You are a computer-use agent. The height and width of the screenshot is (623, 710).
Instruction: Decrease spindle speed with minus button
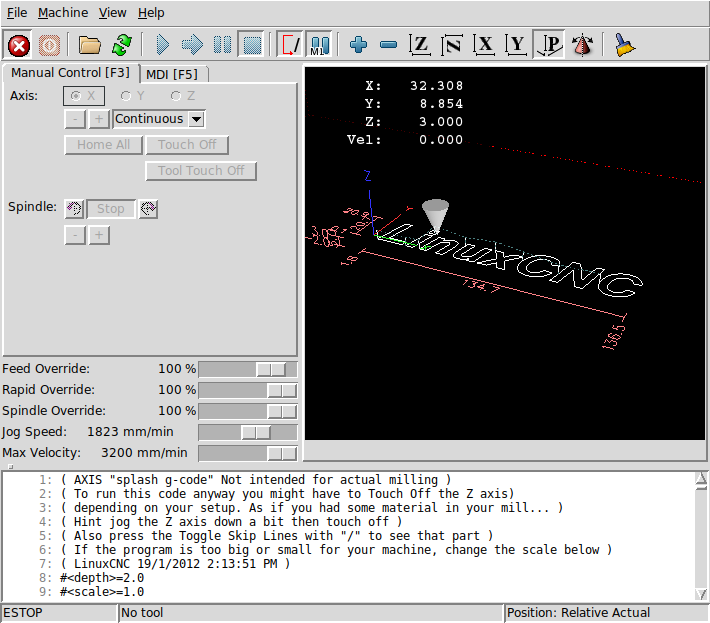(x=75, y=235)
